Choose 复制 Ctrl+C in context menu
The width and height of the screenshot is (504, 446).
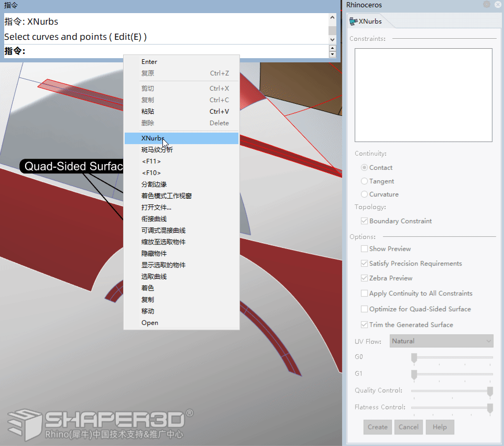pyautogui.click(x=182, y=100)
